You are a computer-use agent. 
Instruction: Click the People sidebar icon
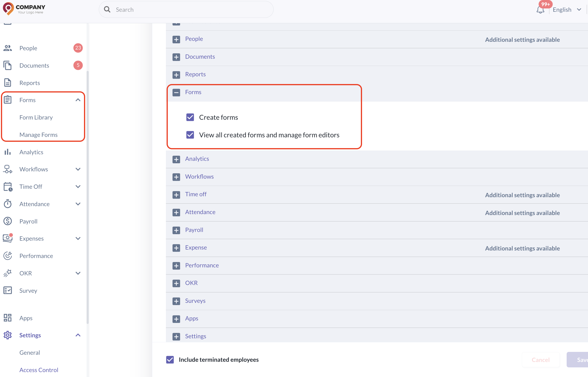pos(8,48)
